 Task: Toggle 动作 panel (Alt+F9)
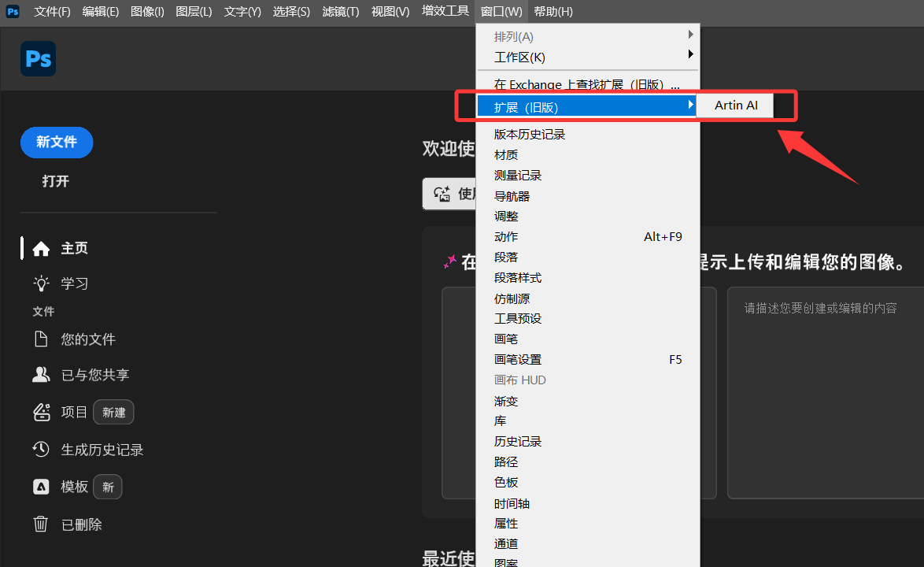tap(588, 236)
